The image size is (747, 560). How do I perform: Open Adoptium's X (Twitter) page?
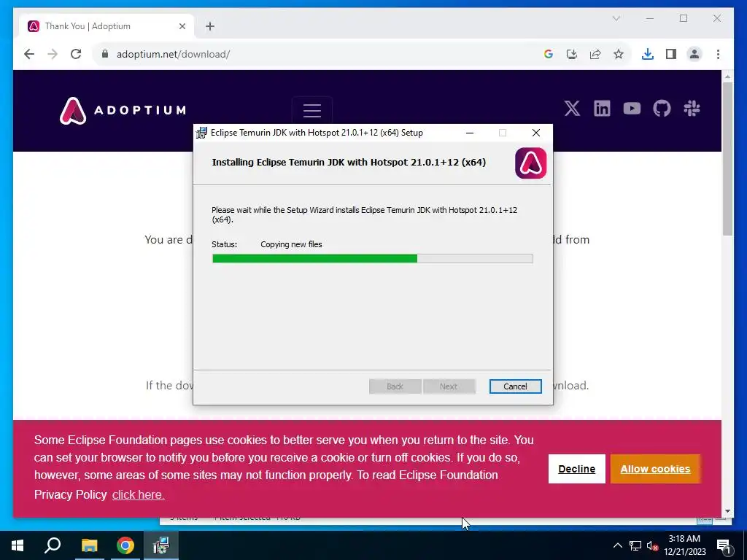572,109
